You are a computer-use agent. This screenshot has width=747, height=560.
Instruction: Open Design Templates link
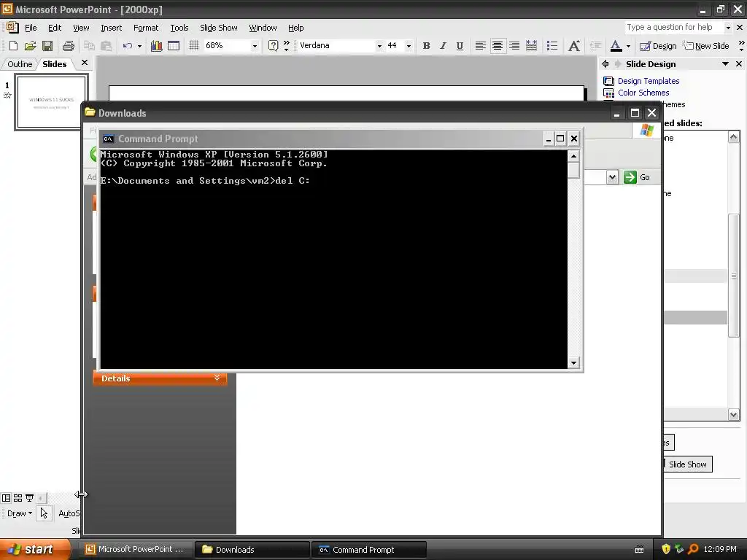(649, 81)
